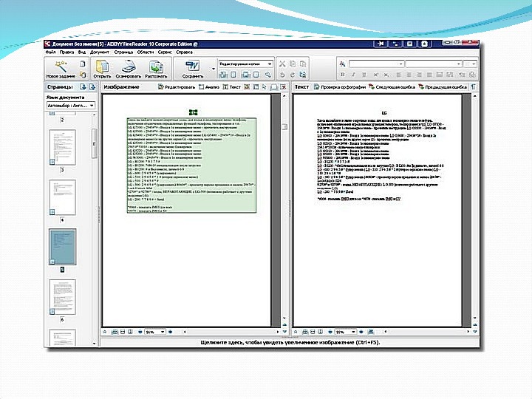The width and height of the screenshot is (532, 399).
Task: Redo the last action
Action: click(x=293, y=75)
